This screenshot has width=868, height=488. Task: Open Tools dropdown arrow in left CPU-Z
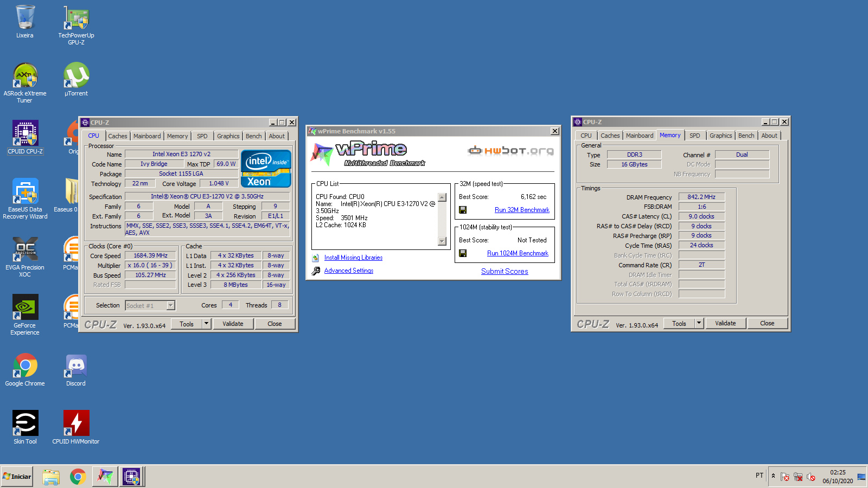[x=206, y=324]
